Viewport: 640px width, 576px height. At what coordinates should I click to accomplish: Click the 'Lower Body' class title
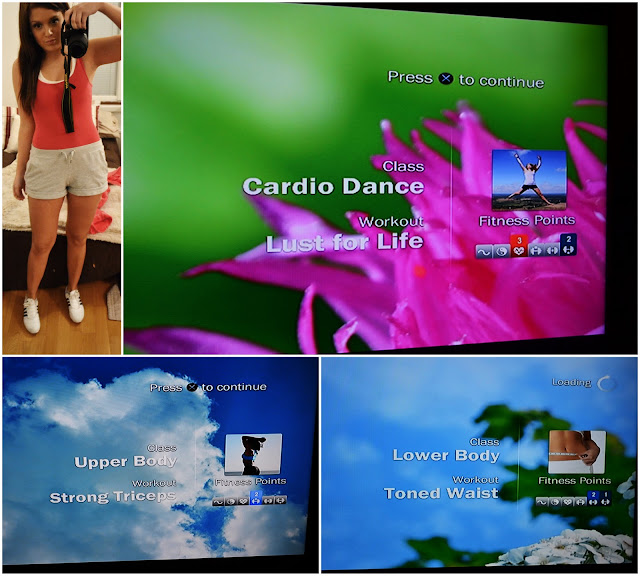pyautogui.click(x=446, y=455)
